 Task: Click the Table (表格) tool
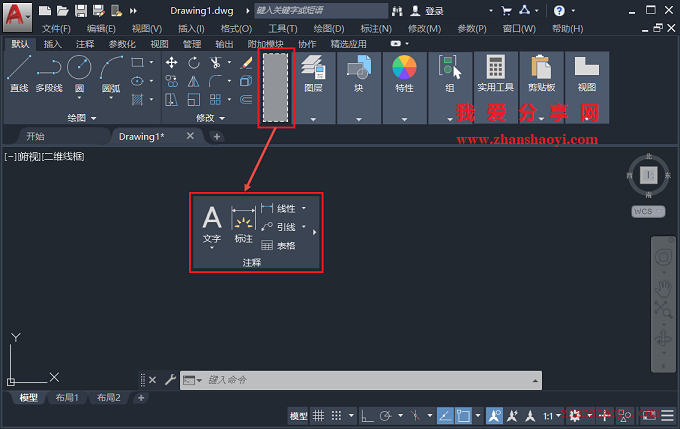[278, 246]
